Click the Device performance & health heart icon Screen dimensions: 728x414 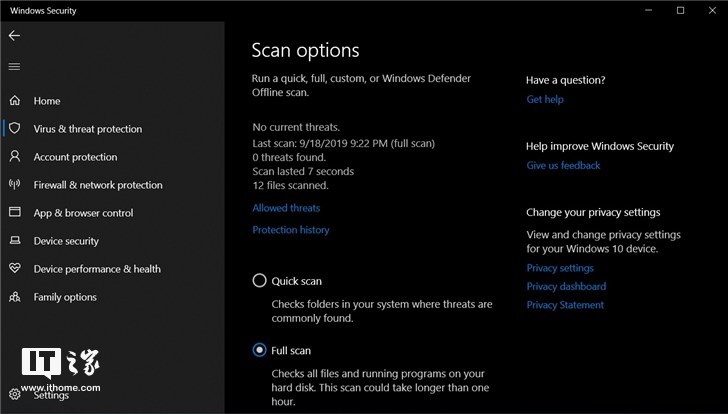click(x=15, y=269)
